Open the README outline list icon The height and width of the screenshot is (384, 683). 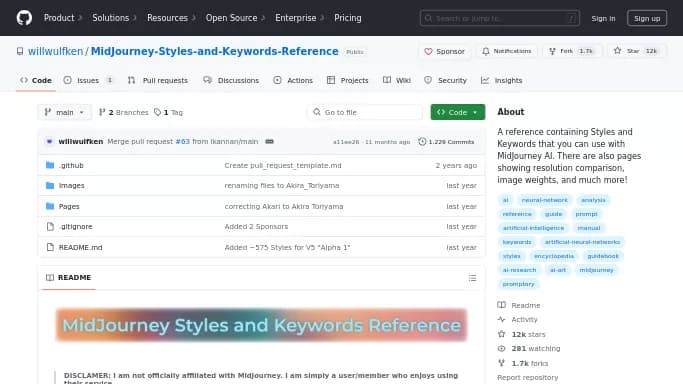pyautogui.click(x=472, y=278)
